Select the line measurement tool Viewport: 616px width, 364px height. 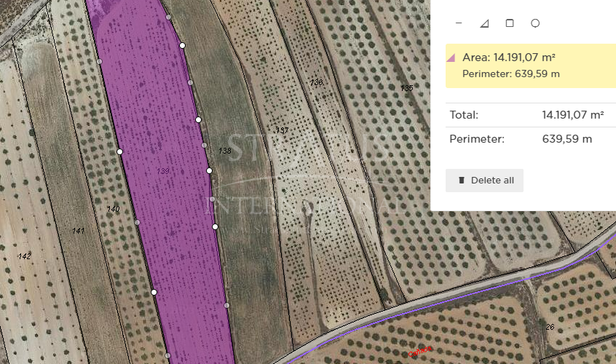(x=459, y=23)
